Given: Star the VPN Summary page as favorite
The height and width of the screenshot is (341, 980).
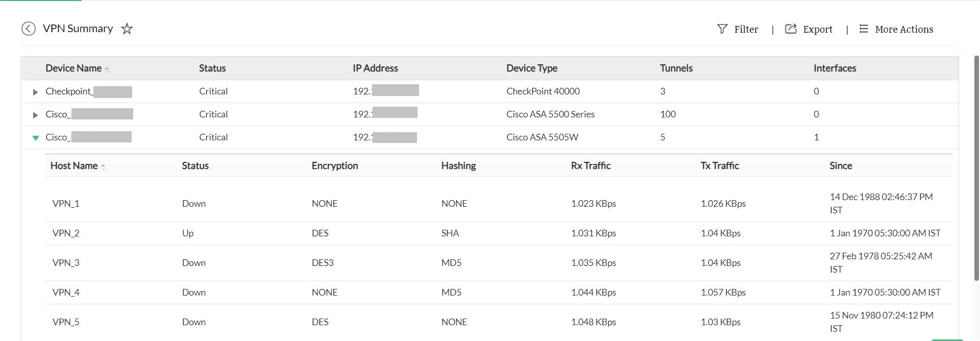Looking at the screenshot, I should (126, 29).
